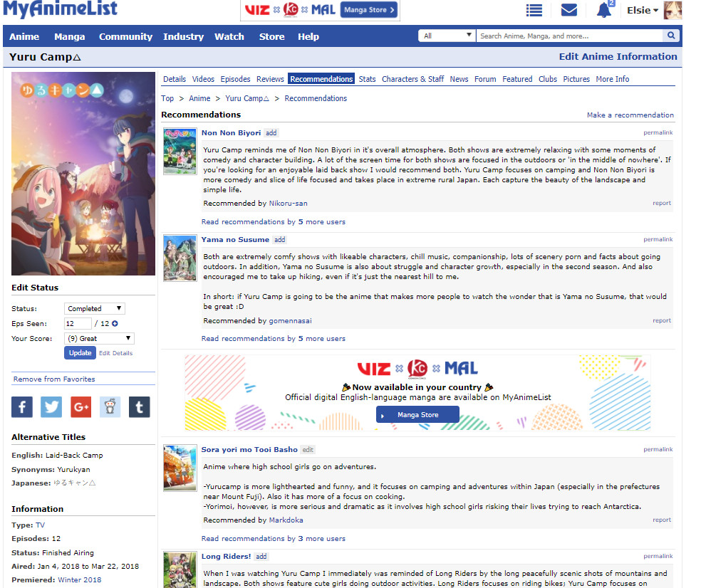
Task: Switch to the News tab
Action: point(459,79)
